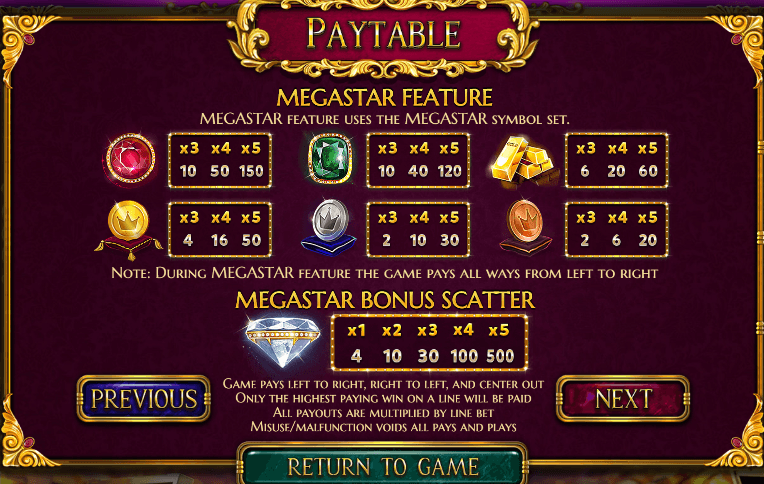Click the bronze coin payout box

(616, 230)
